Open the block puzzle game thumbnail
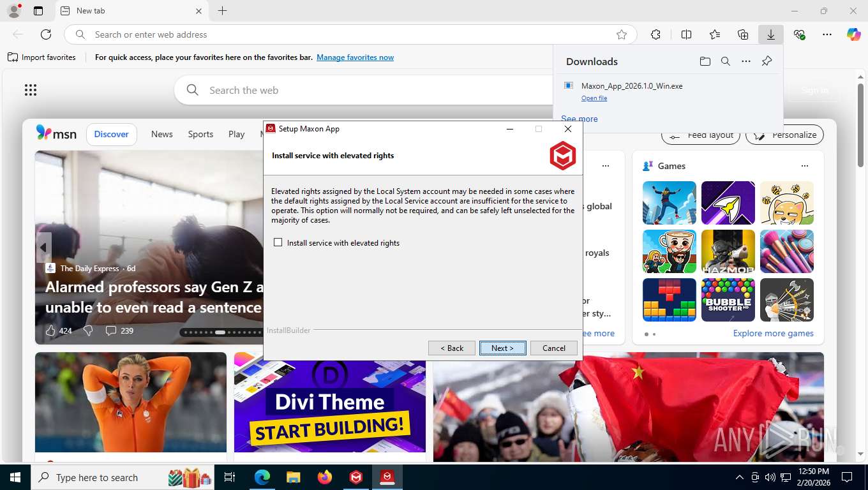Viewport: 868px width, 490px height. 670,300
